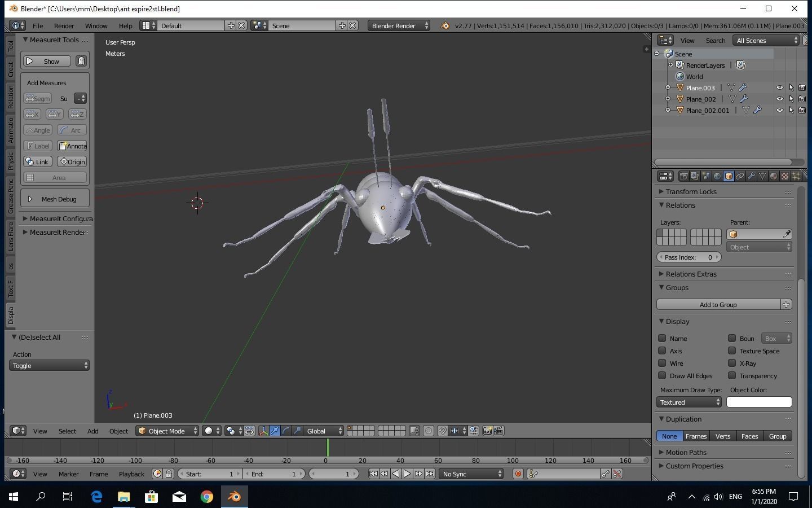This screenshot has width=812, height=508.
Task: Open the timeline Marker menu
Action: click(68, 474)
